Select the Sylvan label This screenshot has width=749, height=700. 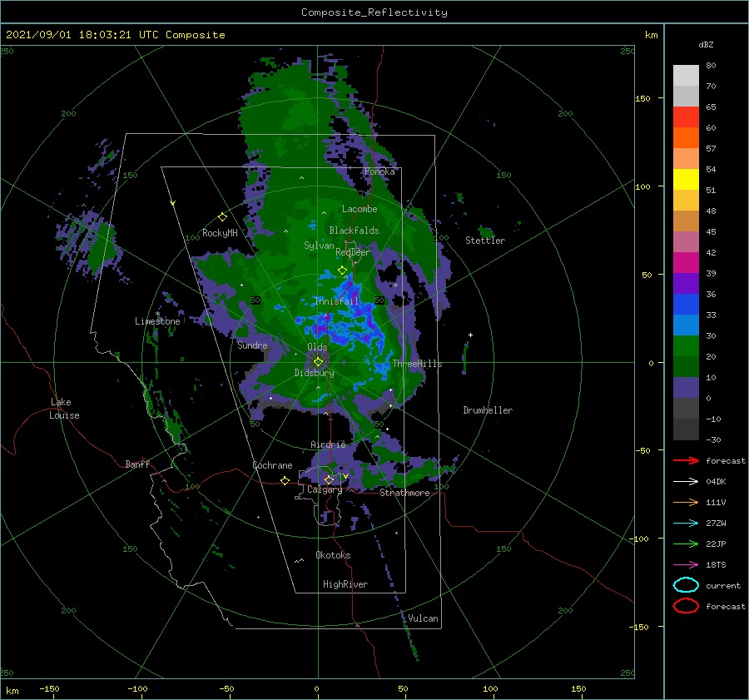[319, 246]
